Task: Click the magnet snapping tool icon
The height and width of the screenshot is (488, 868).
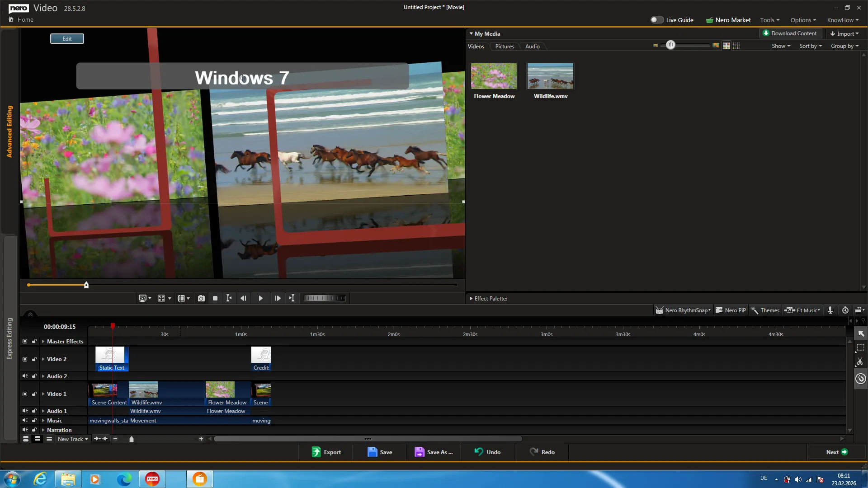Action: pyautogui.click(x=860, y=379)
